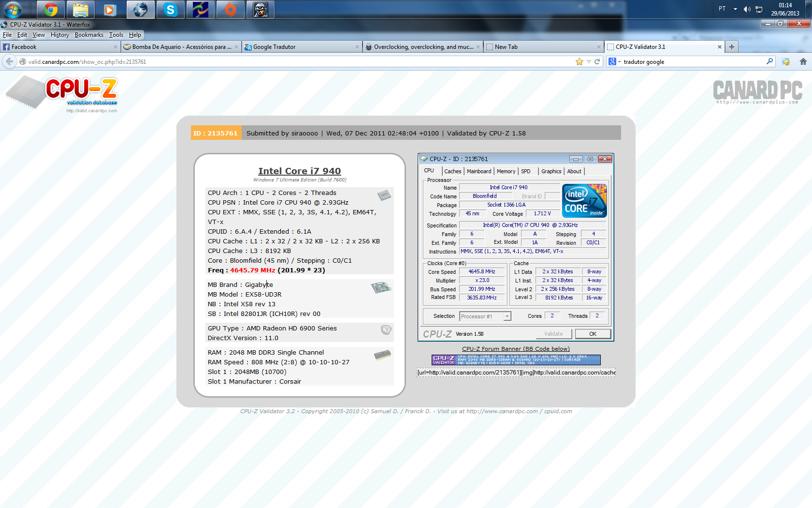
Task: Select Memory tab in CPU-Z window
Action: click(506, 171)
